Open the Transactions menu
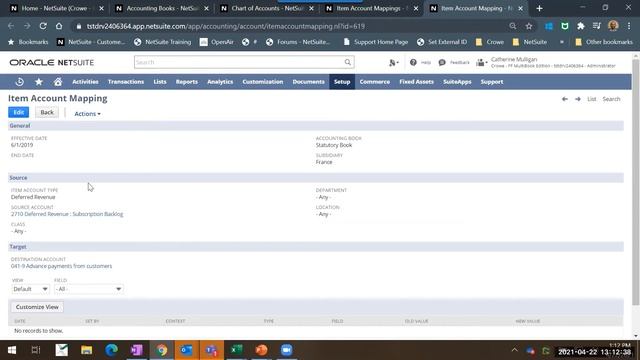The width and height of the screenshot is (640, 360). coord(126,82)
